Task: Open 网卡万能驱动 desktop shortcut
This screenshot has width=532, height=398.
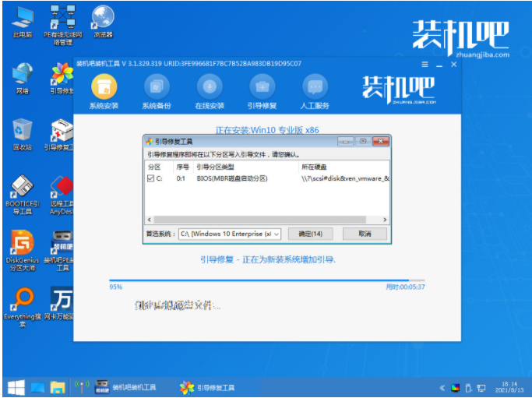Action: (x=61, y=303)
